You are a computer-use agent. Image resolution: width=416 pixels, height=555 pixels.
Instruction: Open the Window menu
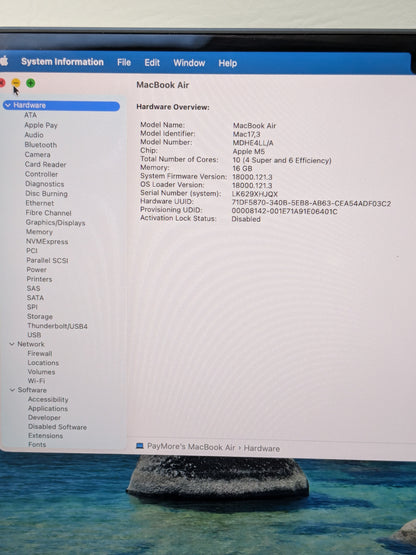tap(189, 63)
